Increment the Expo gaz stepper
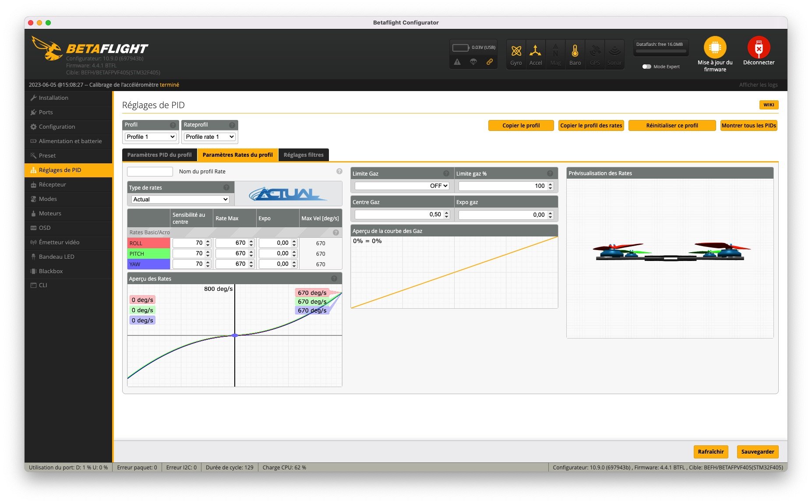The height and width of the screenshot is (504, 812). click(551, 213)
